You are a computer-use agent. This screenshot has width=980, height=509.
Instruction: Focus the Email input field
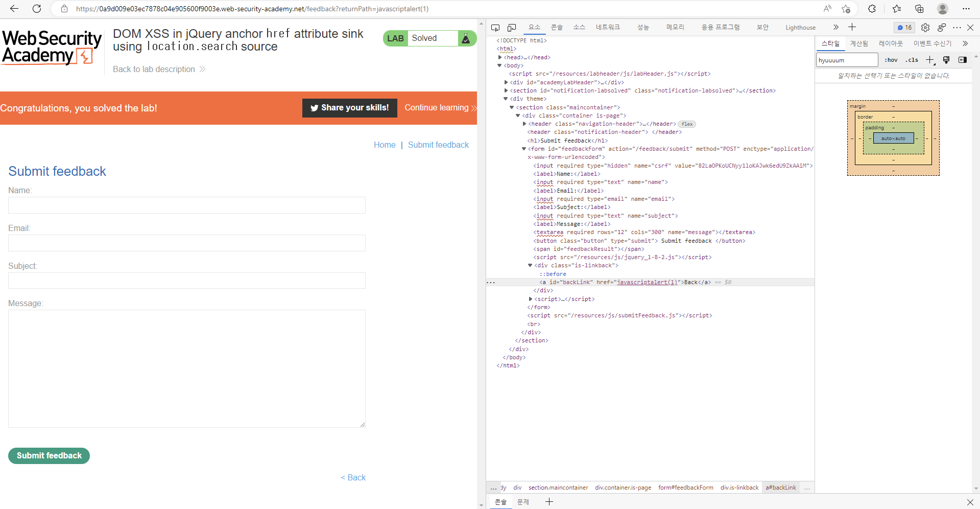coord(187,243)
